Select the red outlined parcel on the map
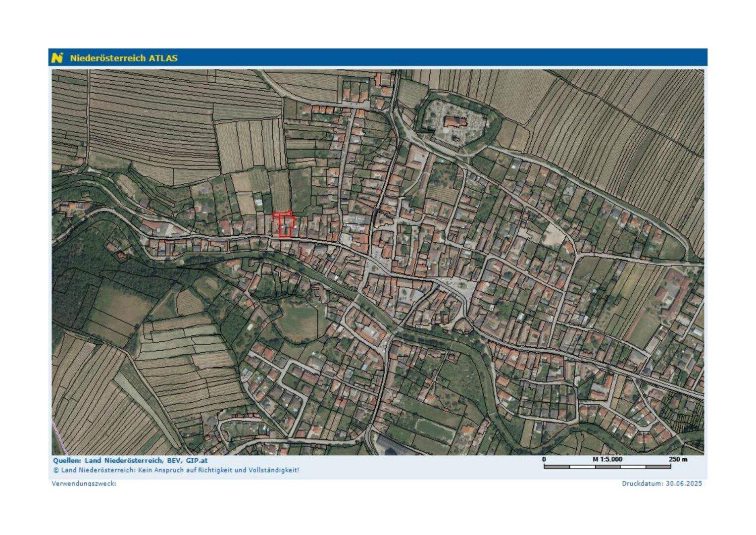The height and width of the screenshot is (535, 756). coord(284,225)
